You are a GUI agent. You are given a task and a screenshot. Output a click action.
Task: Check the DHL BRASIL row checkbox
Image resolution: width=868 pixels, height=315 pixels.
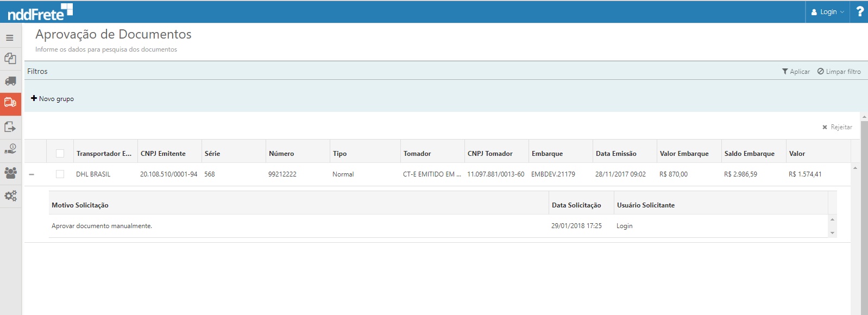60,174
